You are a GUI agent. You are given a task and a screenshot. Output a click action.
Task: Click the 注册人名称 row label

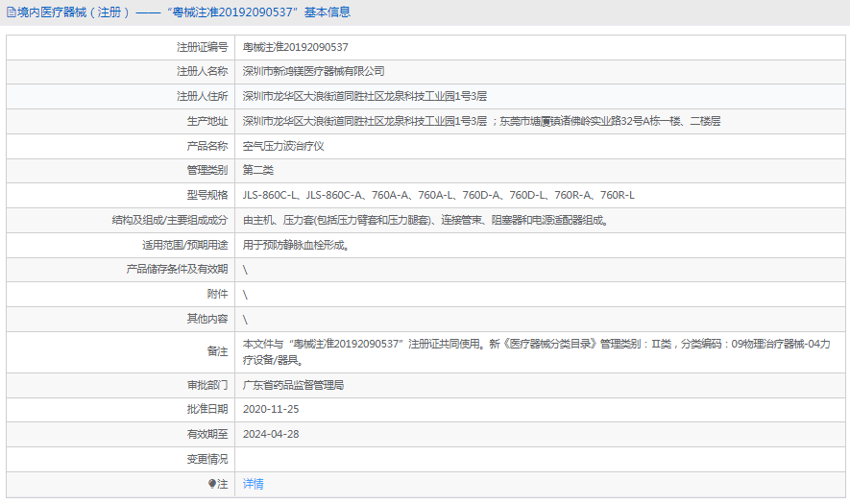pos(203,71)
